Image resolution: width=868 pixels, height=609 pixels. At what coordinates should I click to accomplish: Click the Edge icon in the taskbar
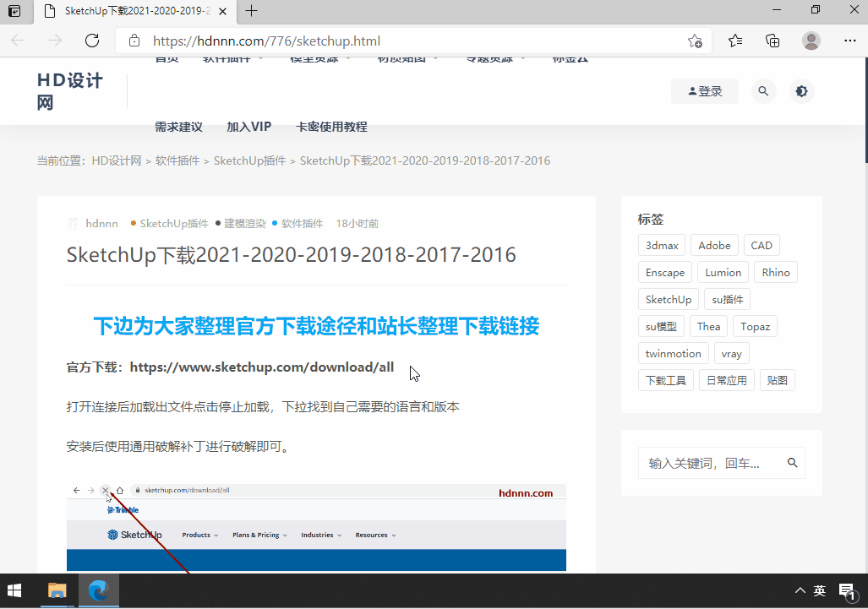(99, 590)
